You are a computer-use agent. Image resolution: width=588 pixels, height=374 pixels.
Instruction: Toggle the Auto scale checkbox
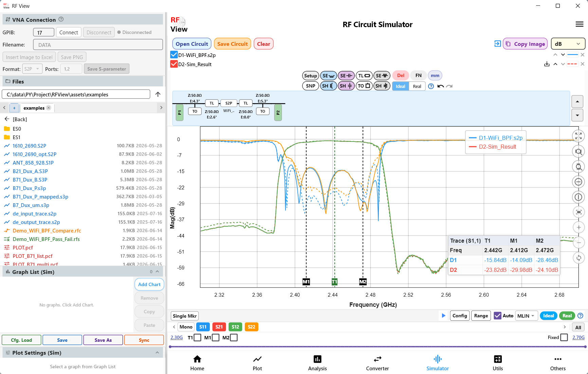[497, 316]
